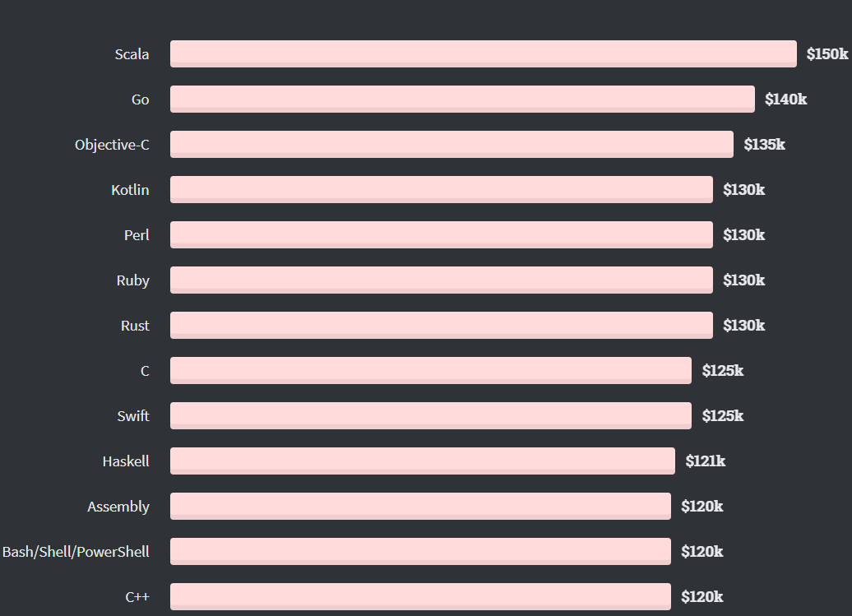
Task: Click the Objective-C language label
Action: [112, 145]
